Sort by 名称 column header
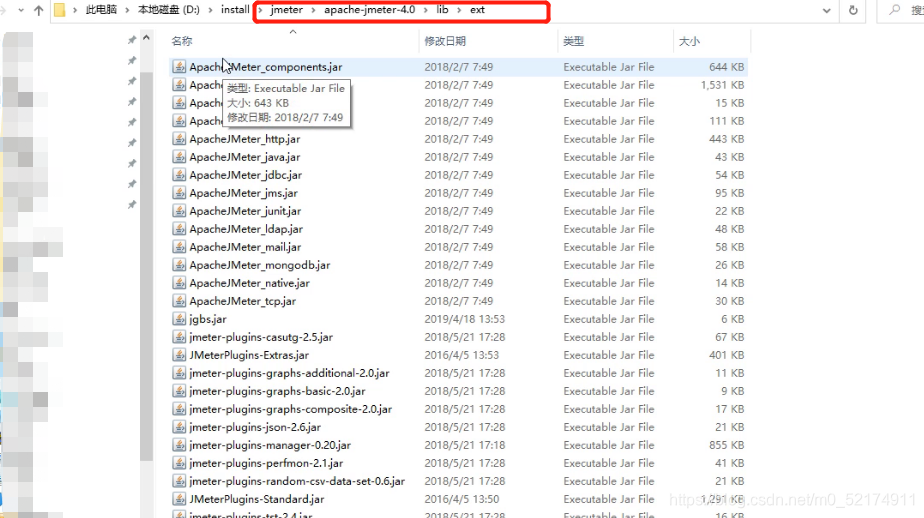Screen dimensions: 924x518 click(182, 41)
